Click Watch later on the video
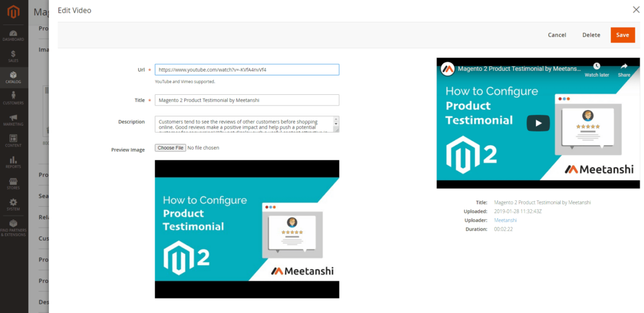 (x=597, y=70)
